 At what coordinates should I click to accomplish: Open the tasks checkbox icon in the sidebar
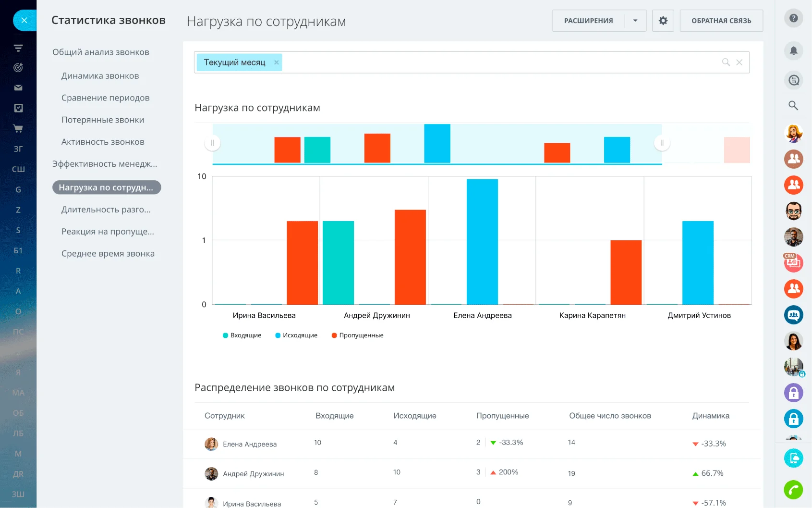pos(18,108)
